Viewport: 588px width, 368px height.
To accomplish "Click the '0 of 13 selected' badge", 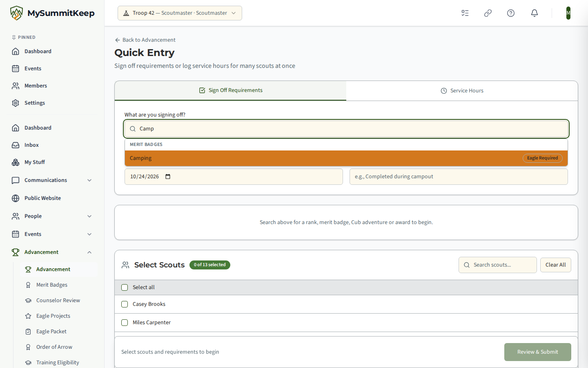I will pyautogui.click(x=210, y=265).
